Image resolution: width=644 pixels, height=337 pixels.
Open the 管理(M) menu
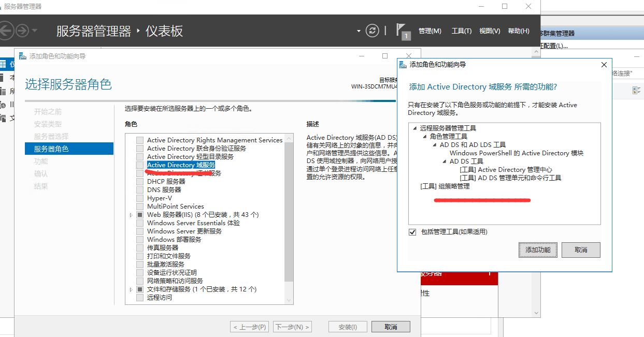430,31
